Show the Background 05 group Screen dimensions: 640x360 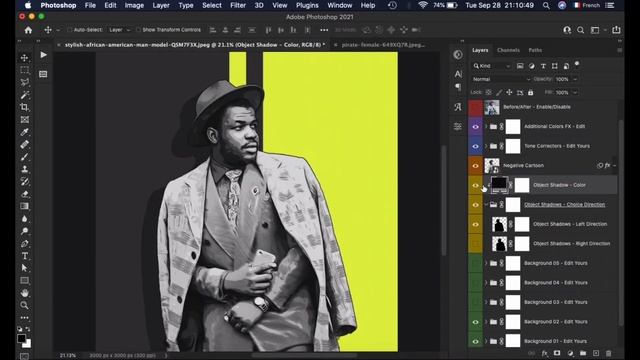476,263
